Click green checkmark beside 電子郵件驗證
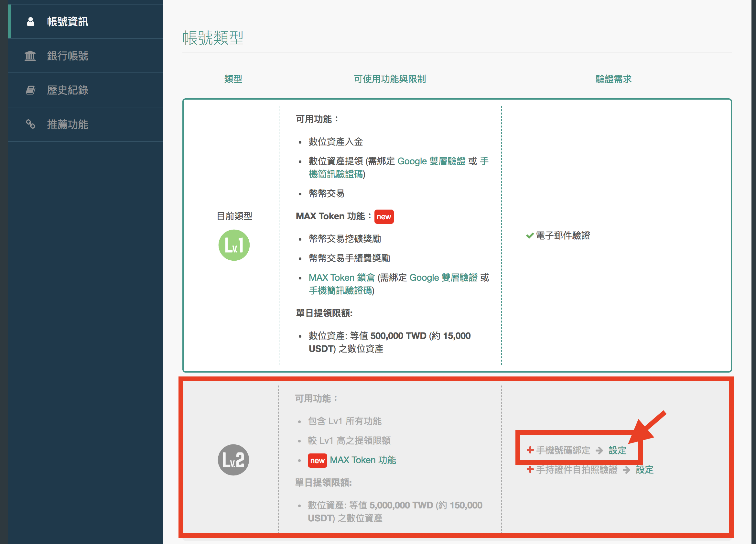 click(x=530, y=236)
